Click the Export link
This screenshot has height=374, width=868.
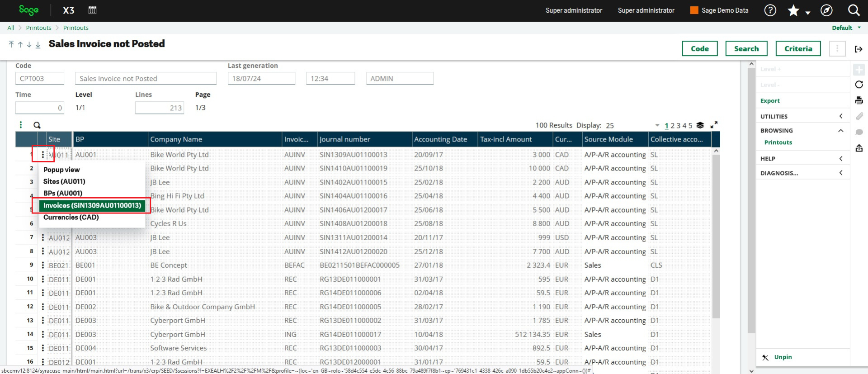click(x=770, y=100)
